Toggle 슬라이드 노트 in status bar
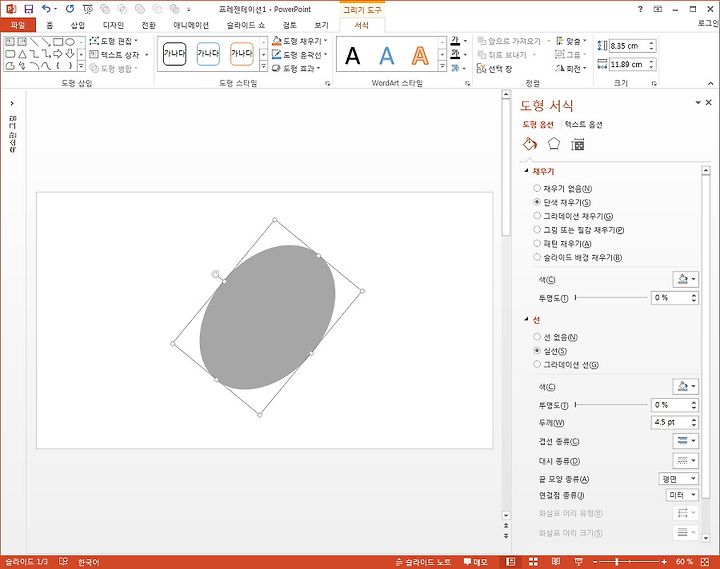The height and width of the screenshot is (569, 720). coord(423,562)
